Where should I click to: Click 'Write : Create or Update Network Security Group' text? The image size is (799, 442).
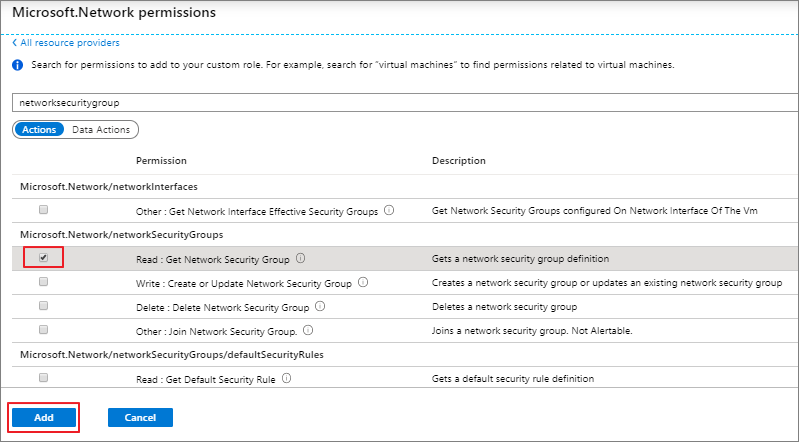tap(244, 283)
